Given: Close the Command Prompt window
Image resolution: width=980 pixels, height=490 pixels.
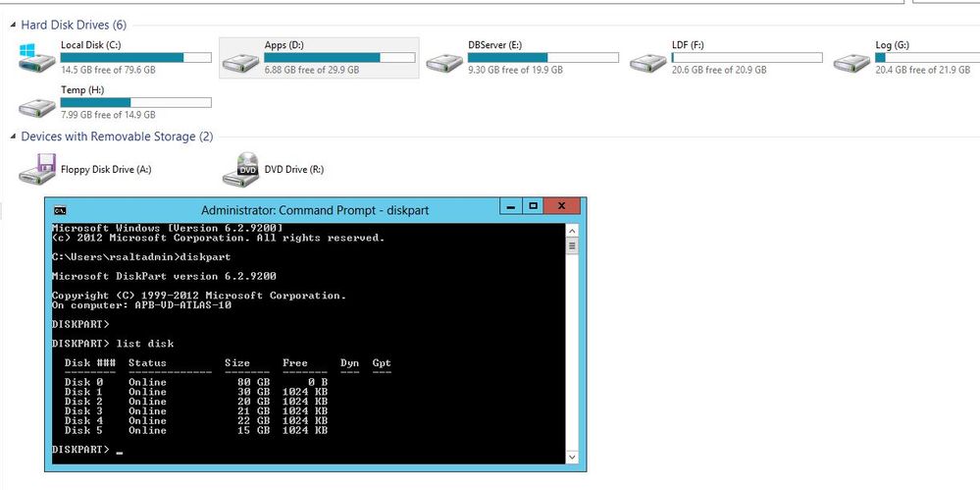Looking at the screenshot, I should [562, 206].
